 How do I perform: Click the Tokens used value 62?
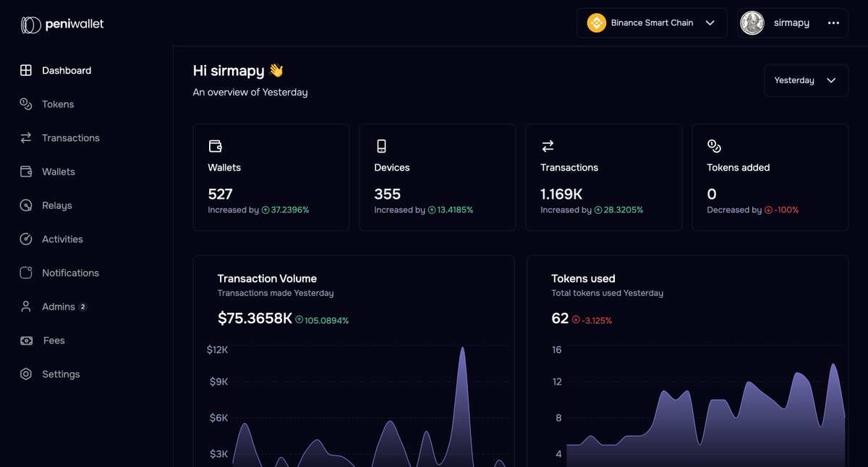pyautogui.click(x=560, y=318)
